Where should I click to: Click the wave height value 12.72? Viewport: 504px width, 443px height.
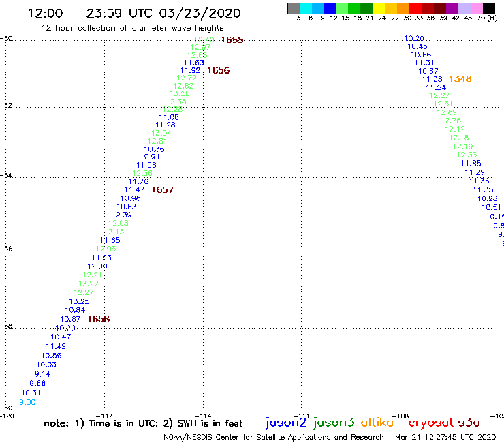click(x=187, y=78)
